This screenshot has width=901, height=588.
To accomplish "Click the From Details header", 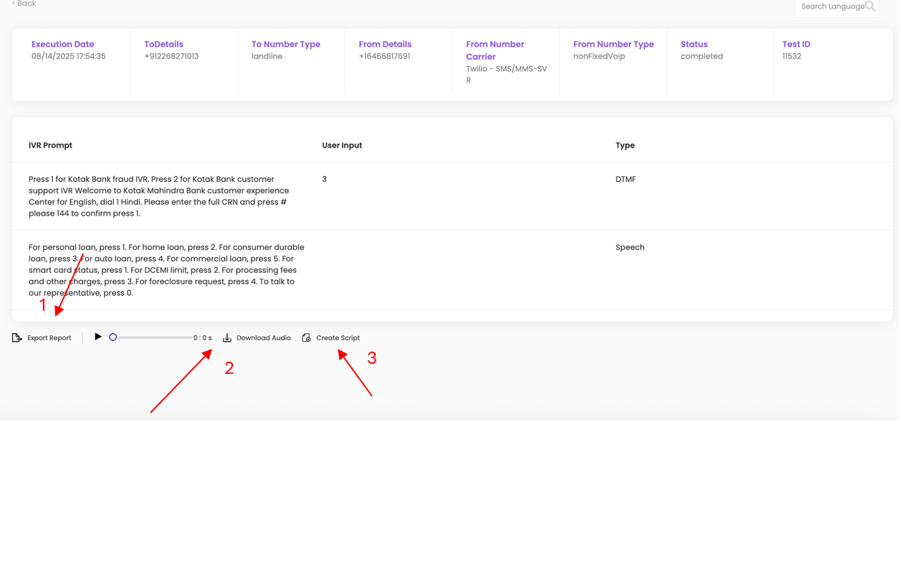I will coord(385,44).
